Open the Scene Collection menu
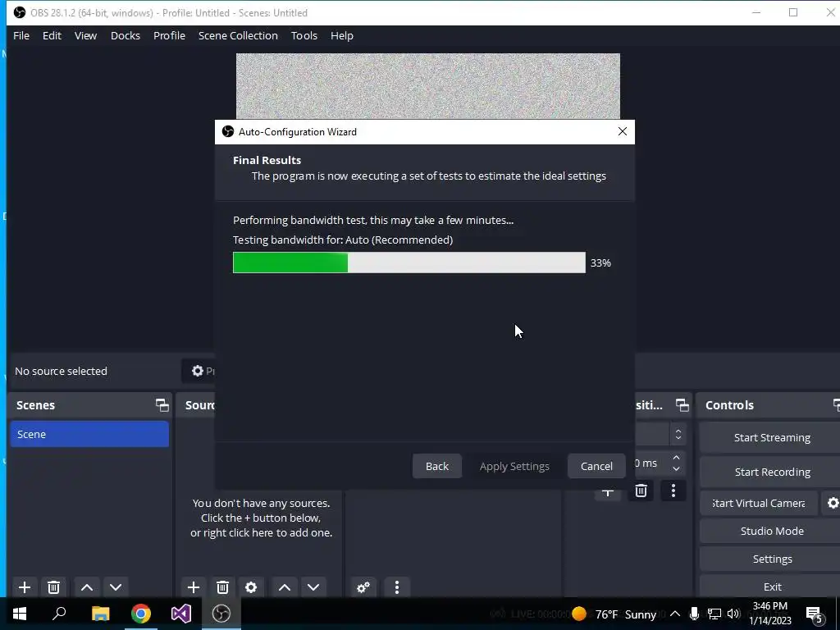The image size is (840, 630). [238, 35]
